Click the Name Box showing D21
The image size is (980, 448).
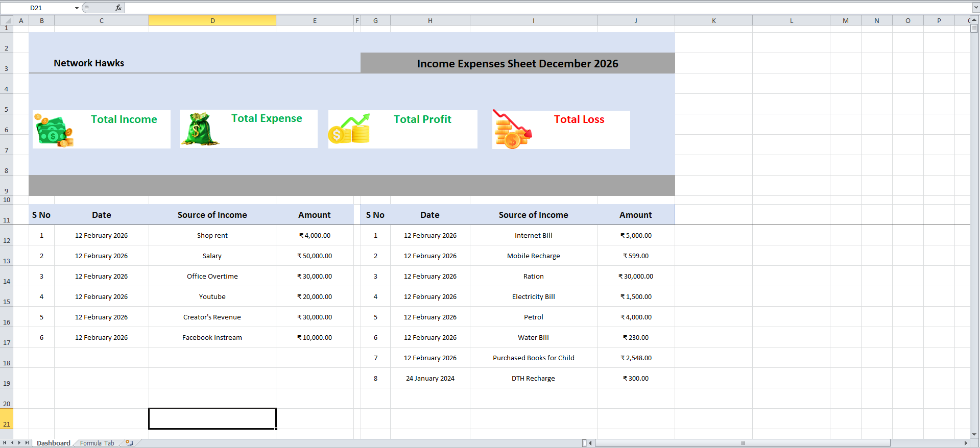pyautogui.click(x=36, y=8)
